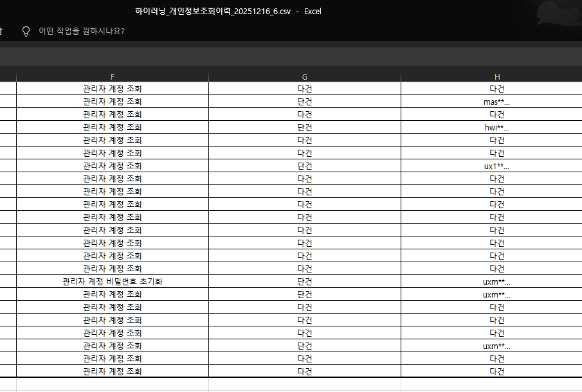This screenshot has height=392, width=582.
Task: Select the column F header
Action: tap(113, 77)
